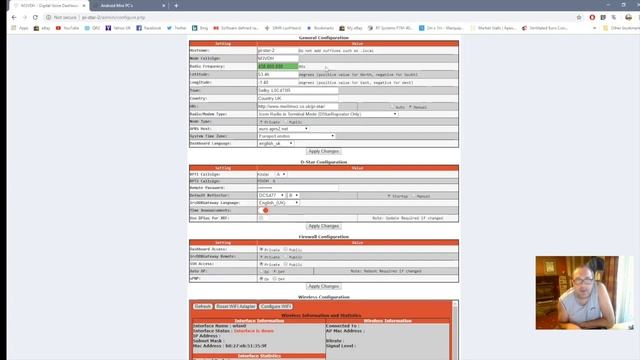Open the Dashboard Language dropdown
The width and height of the screenshot is (640, 360).
pyautogui.click(x=276, y=143)
